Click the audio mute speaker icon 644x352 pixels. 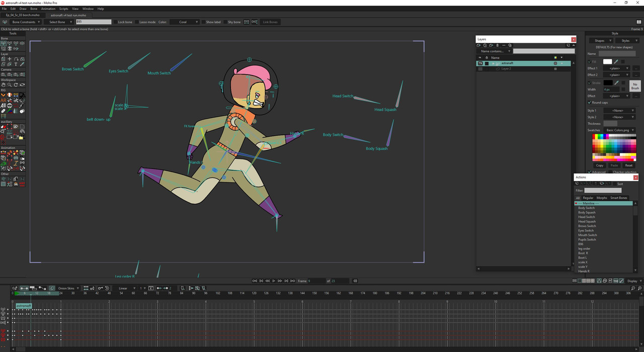coord(355,281)
